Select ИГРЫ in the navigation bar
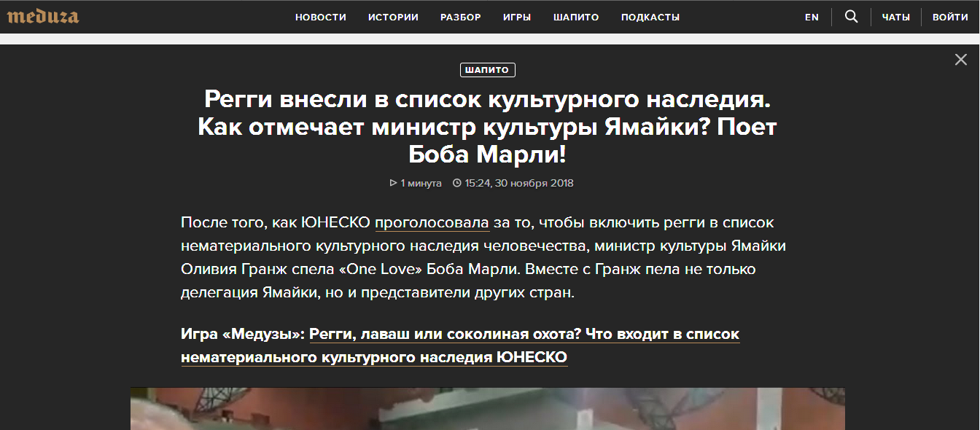Image resolution: width=980 pixels, height=430 pixels. click(517, 17)
